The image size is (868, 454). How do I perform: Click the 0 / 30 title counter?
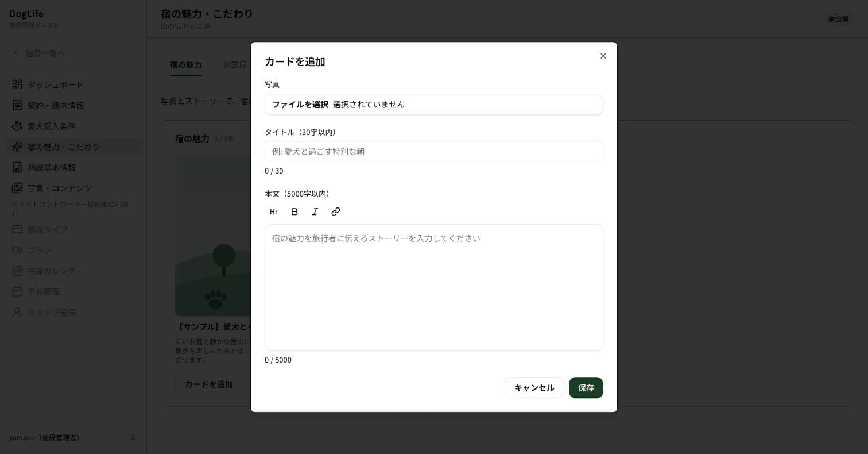pos(274,171)
